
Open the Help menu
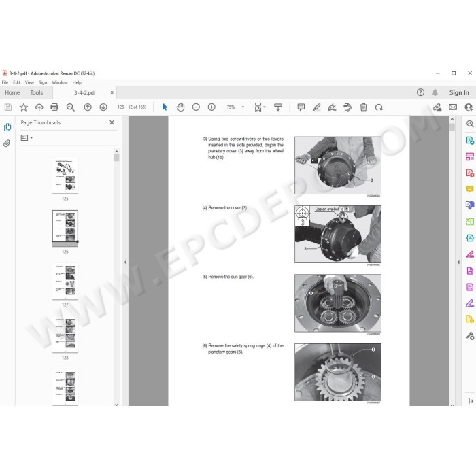pyautogui.click(x=77, y=82)
